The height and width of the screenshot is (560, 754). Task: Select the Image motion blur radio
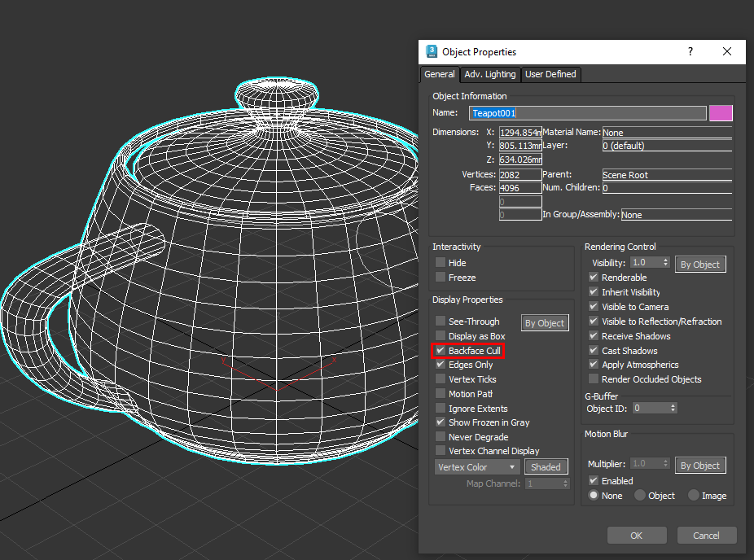pyautogui.click(x=694, y=495)
